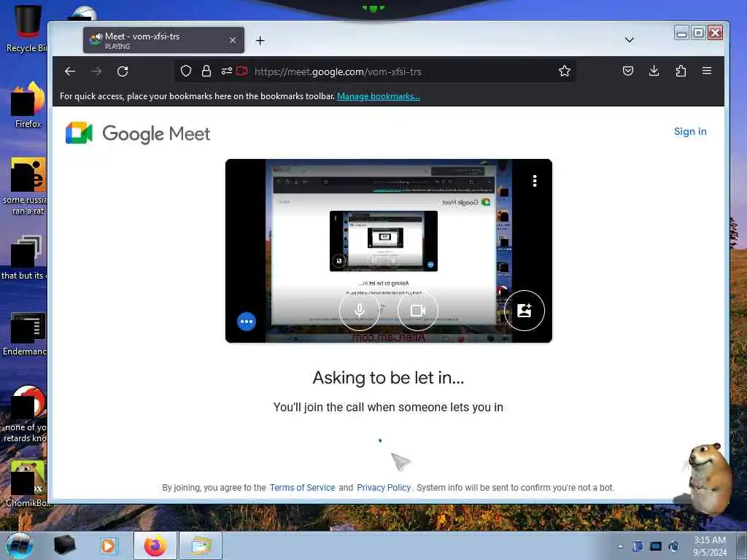The height and width of the screenshot is (560, 747).
Task: Toggle the microphone in the video preview
Action: pyautogui.click(x=360, y=311)
